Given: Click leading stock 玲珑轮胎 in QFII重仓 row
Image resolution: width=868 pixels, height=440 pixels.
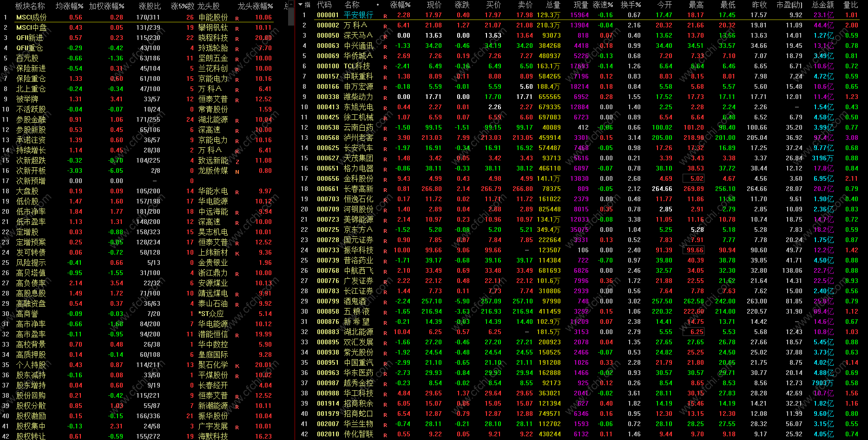Looking at the screenshot, I should (213, 48).
